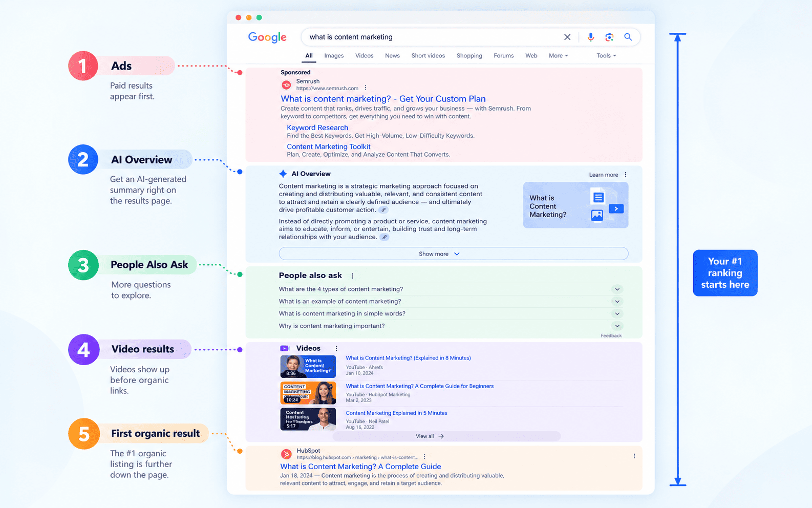
Task: Switch to the Videos tab
Action: point(365,56)
